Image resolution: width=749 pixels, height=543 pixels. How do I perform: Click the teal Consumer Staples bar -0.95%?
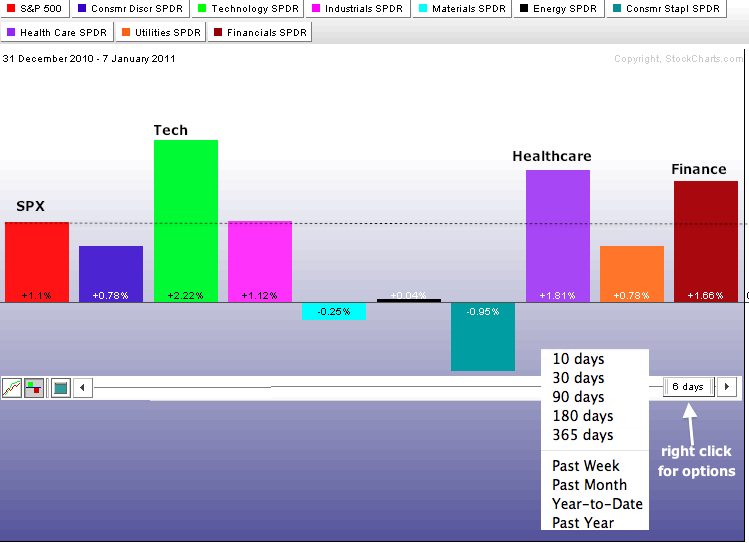pyautogui.click(x=483, y=337)
